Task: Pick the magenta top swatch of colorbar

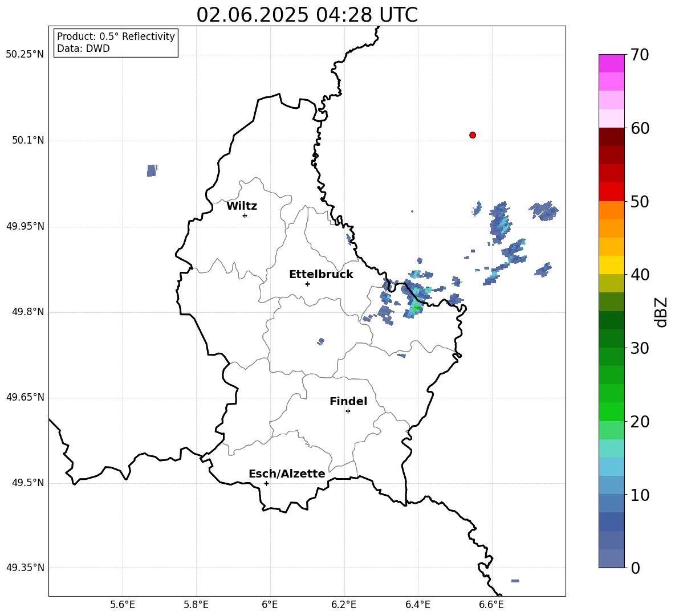Action: coord(611,64)
